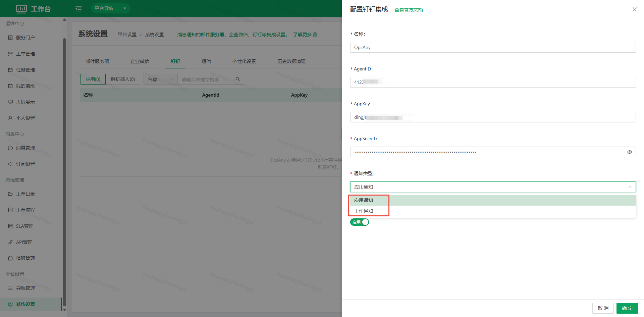Go to 大屏展示 in the sidebar
This screenshot has height=317, width=644.
pyautogui.click(x=25, y=102)
